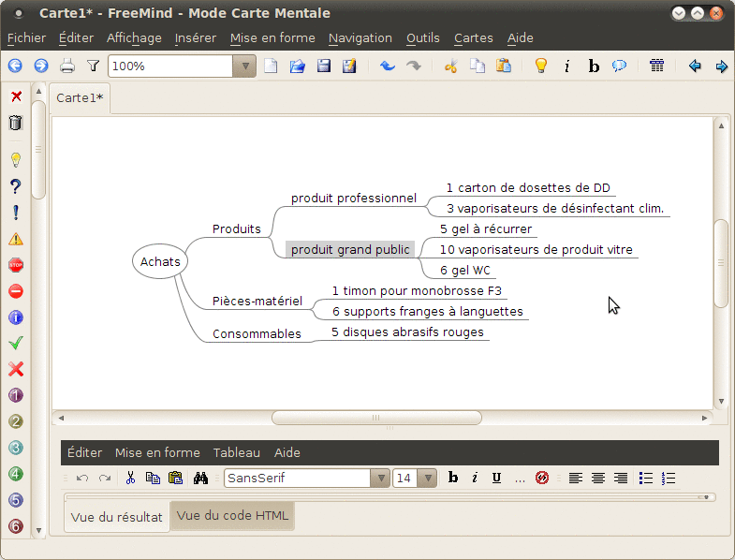
Task: Add priority 4 icon to node
Action: [16, 474]
